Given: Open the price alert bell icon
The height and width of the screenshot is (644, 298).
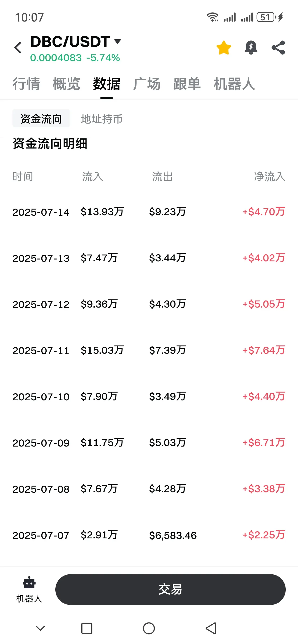Looking at the screenshot, I should [x=251, y=48].
